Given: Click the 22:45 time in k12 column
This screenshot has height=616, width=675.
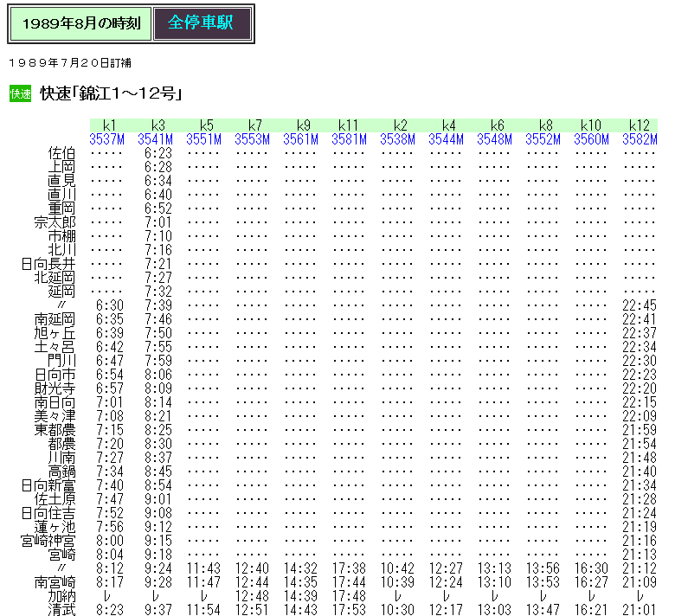Looking at the screenshot, I should 640,305.
